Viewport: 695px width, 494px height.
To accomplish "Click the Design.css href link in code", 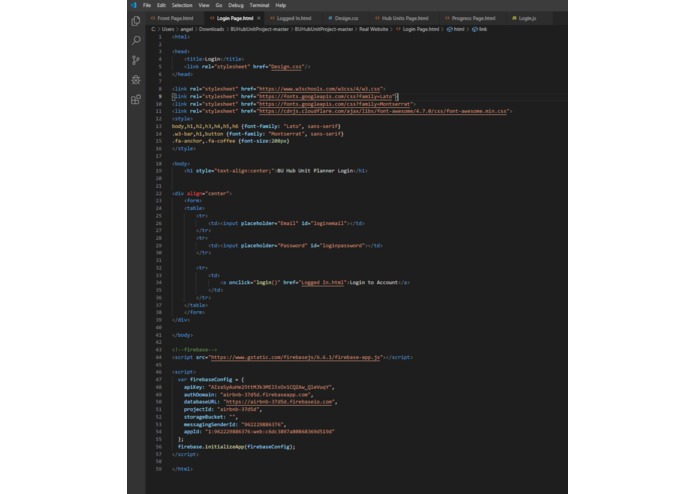I will click(286, 67).
